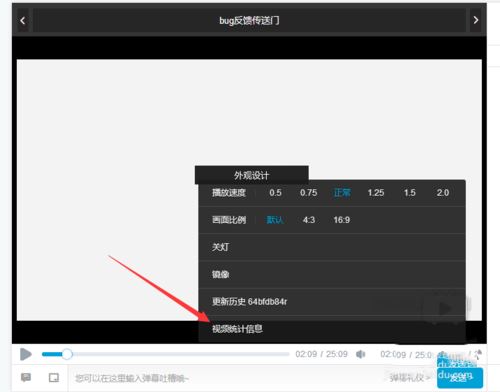
Task: Click the danmaku text input field
Action: click(x=227, y=378)
